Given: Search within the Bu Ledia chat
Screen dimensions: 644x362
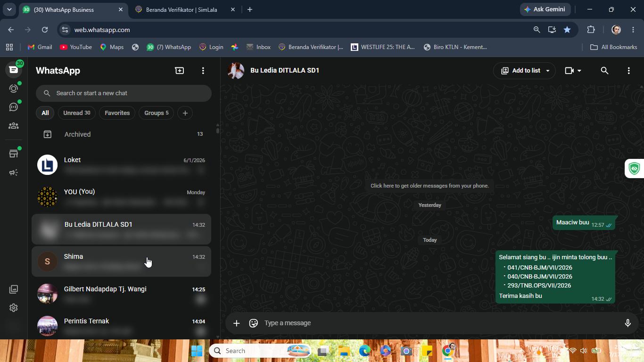Looking at the screenshot, I should click(x=604, y=70).
